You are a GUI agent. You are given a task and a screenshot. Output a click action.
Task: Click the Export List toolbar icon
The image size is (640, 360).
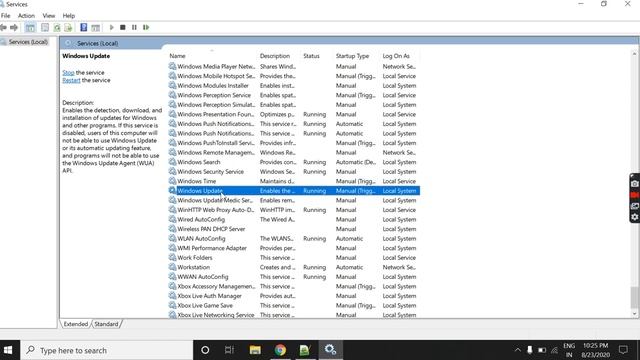[68, 27]
